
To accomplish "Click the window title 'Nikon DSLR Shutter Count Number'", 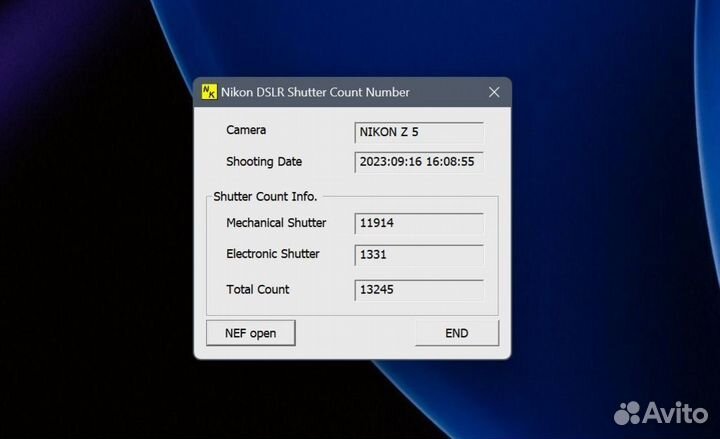I will click(315, 92).
